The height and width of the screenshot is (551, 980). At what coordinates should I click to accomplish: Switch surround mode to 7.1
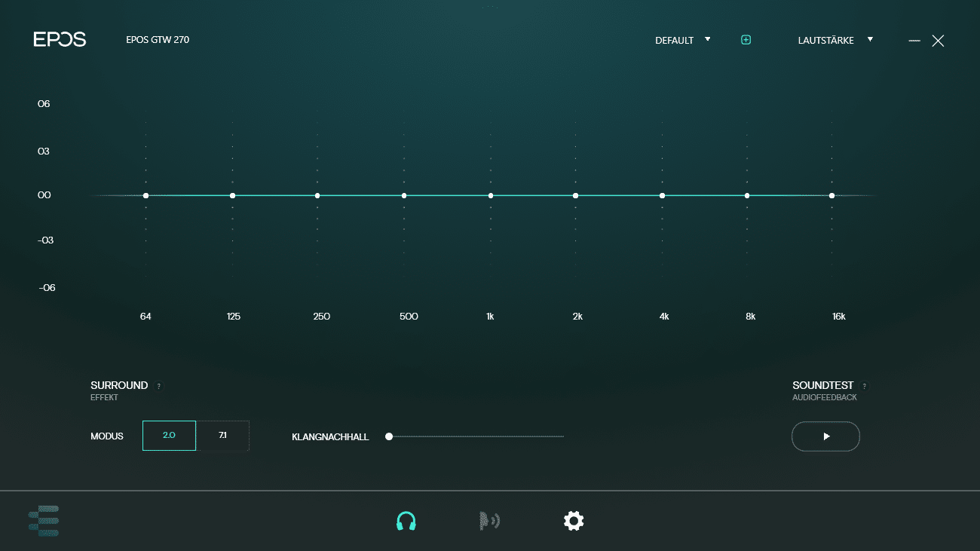222,436
